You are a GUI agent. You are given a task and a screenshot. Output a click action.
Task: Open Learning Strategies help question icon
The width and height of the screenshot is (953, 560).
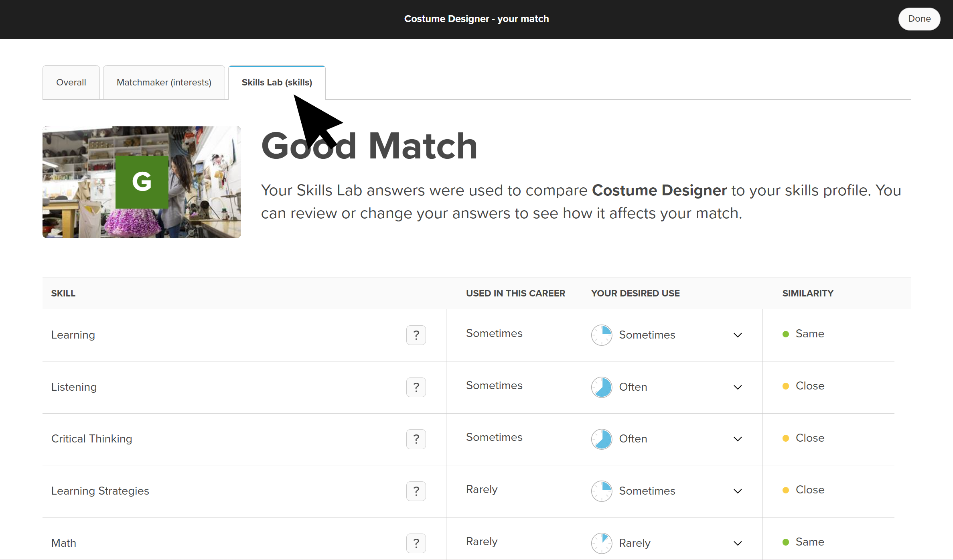[416, 491]
